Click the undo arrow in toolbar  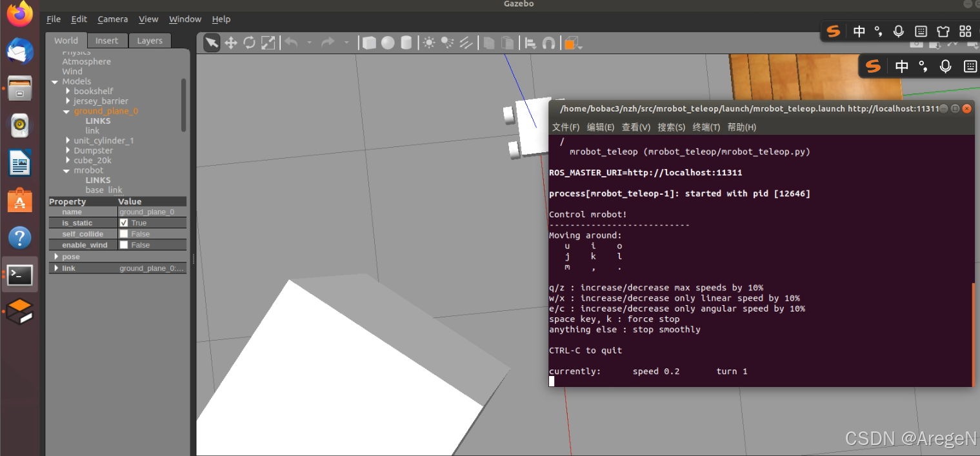pos(292,43)
